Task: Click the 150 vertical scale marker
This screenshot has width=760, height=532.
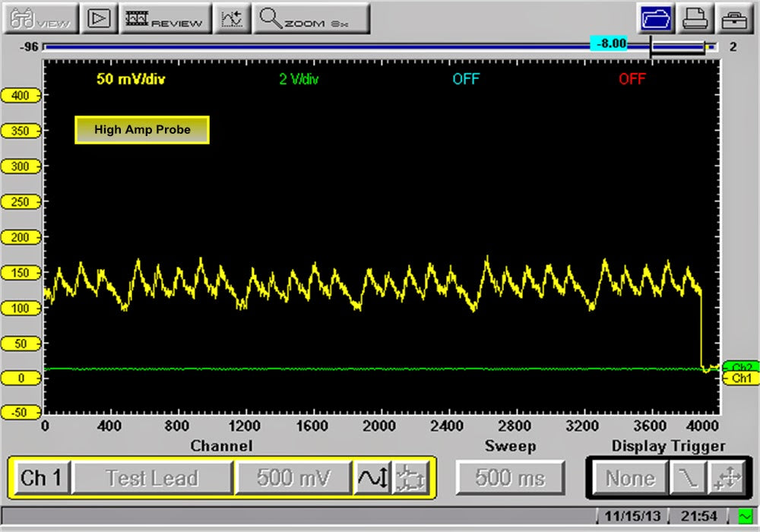Action: pos(21,272)
